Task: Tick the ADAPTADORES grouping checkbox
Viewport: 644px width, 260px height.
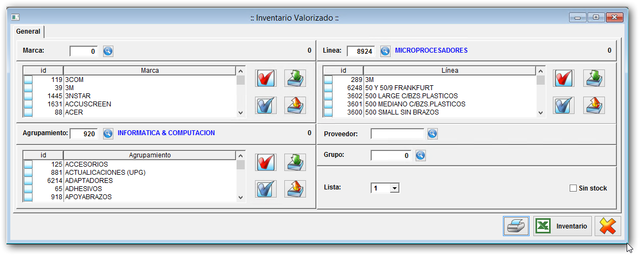Action: pos(28,181)
